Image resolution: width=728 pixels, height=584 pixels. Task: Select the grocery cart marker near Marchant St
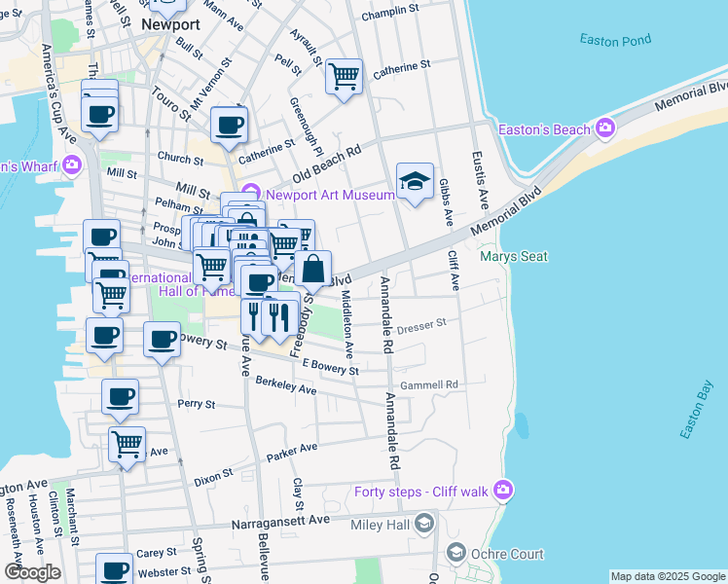(127, 445)
